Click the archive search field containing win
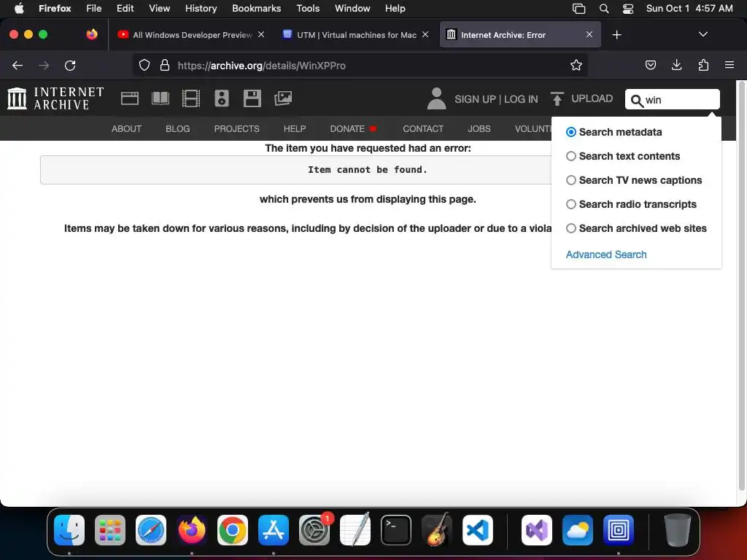The width and height of the screenshot is (747, 560). [672, 99]
